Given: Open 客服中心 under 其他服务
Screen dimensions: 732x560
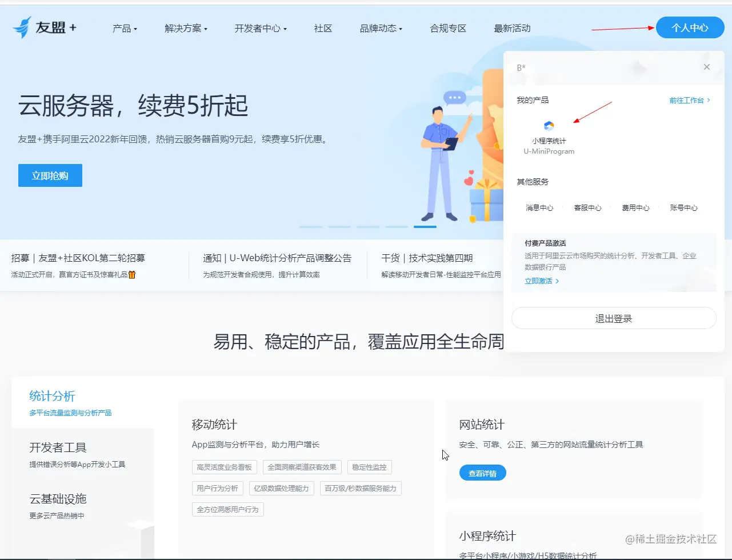Looking at the screenshot, I should tap(587, 208).
